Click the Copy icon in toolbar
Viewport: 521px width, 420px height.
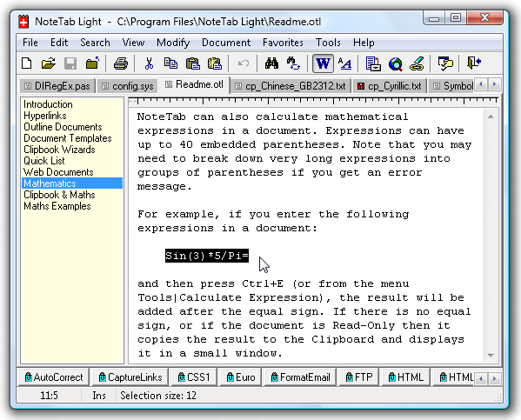[x=170, y=63]
